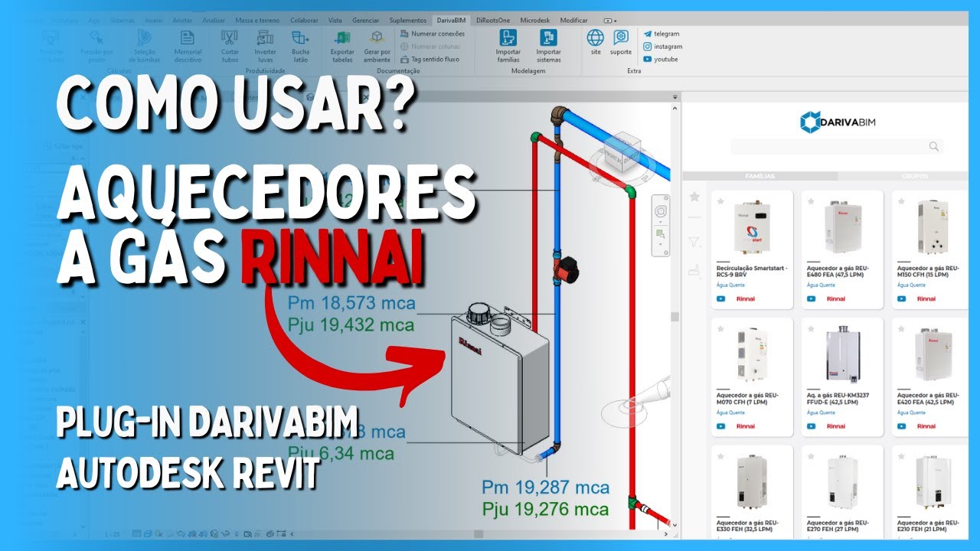Select the REU-KM3237 FFUD-E heater image

click(841, 355)
